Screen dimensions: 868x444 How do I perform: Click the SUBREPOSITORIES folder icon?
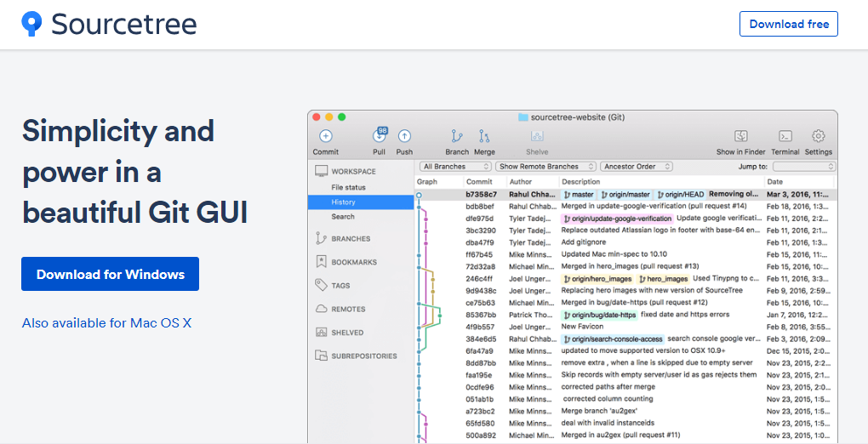(321, 356)
